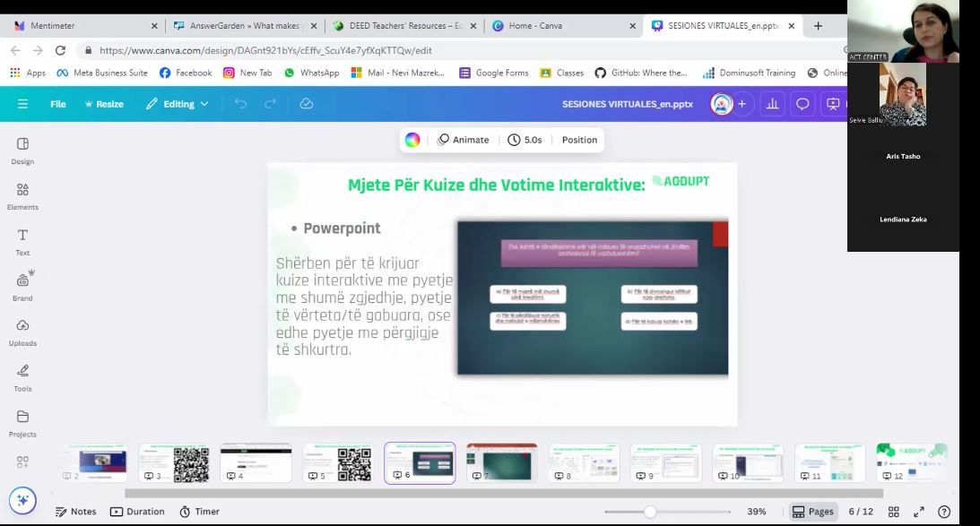Screen dimensions: 980x526
Task: Select the Text tool in sidebar
Action: [22, 241]
